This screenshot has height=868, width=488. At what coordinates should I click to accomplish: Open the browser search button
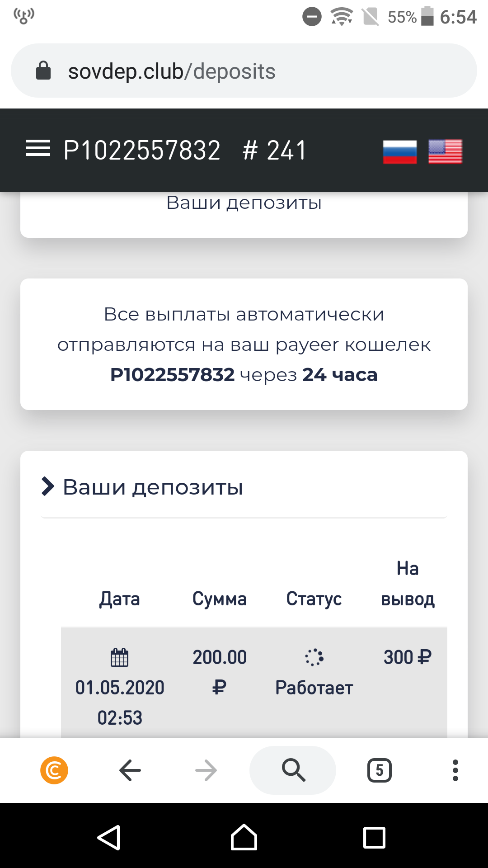point(293,770)
